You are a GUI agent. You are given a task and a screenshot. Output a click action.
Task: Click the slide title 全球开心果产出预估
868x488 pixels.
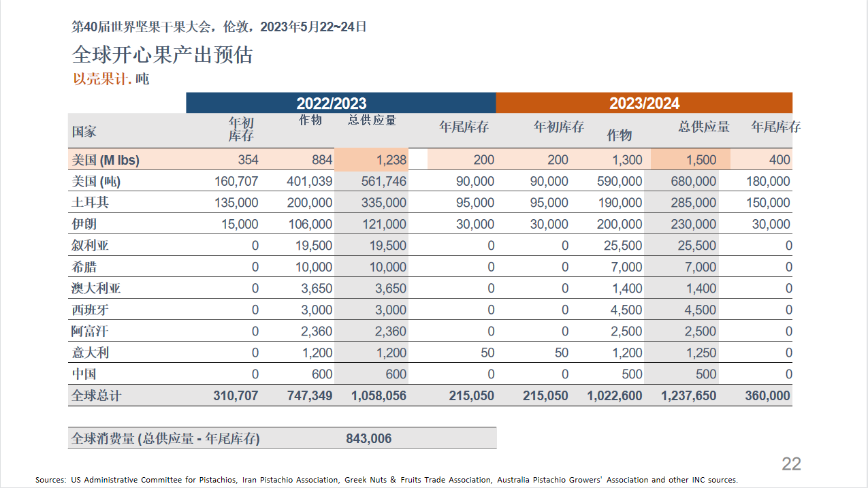[x=162, y=54]
